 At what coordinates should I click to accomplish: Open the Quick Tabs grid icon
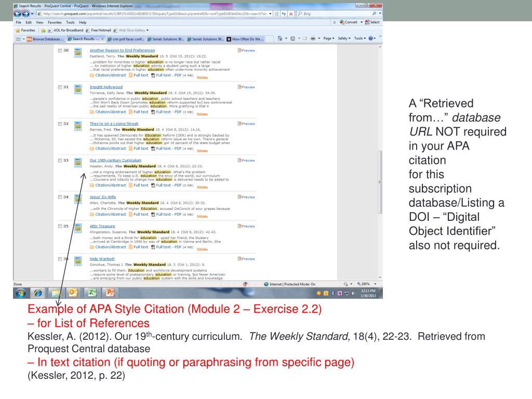(18, 39)
